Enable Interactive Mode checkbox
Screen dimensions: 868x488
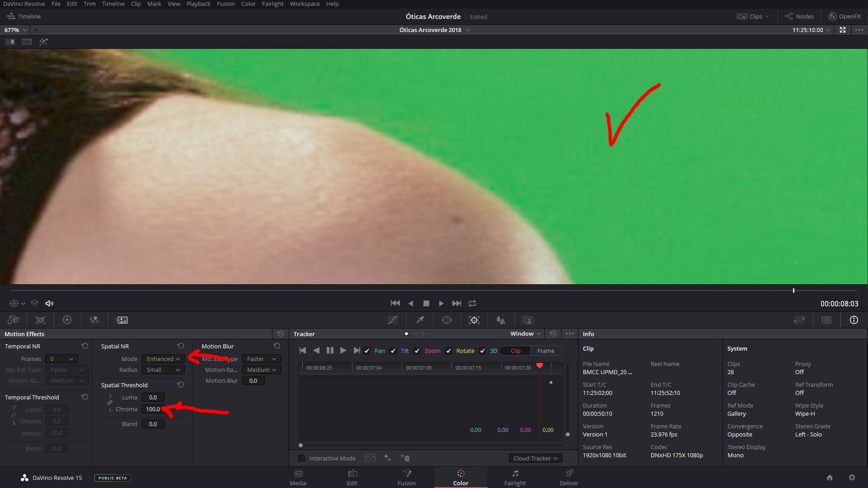301,458
